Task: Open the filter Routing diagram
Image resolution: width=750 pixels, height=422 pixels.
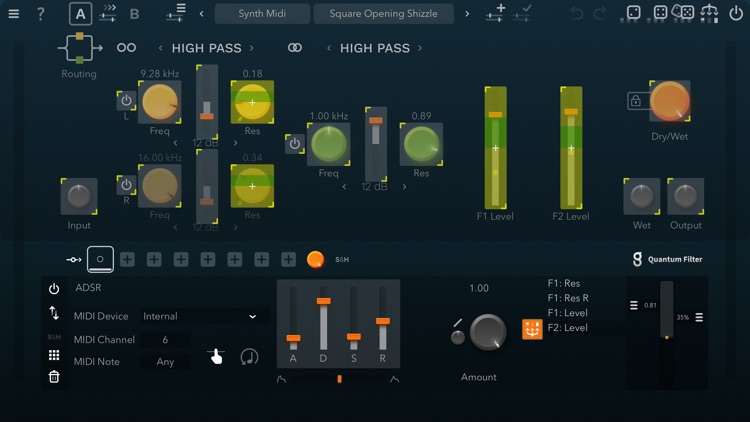Action: click(80, 48)
